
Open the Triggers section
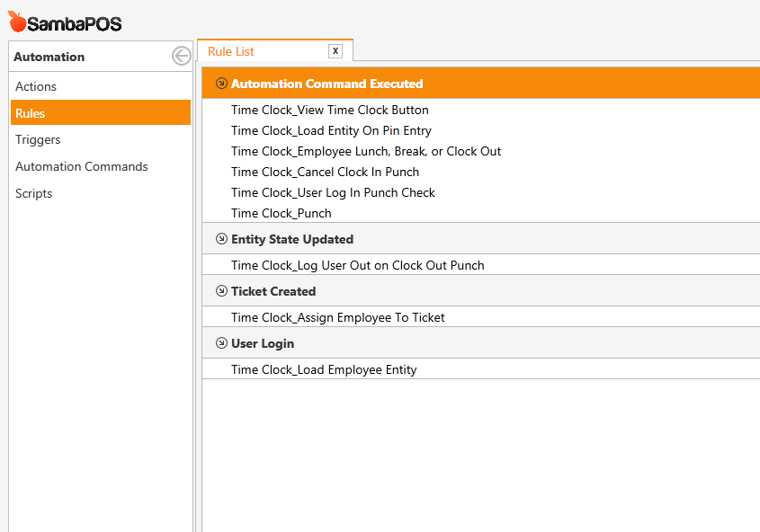38,139
